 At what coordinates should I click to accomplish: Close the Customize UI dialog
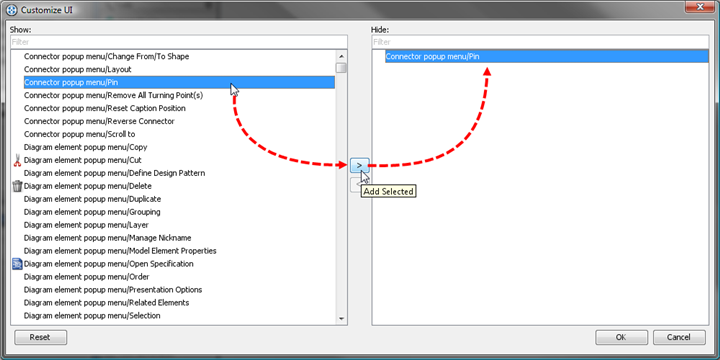pyautogui.click(x=701, y=7)
